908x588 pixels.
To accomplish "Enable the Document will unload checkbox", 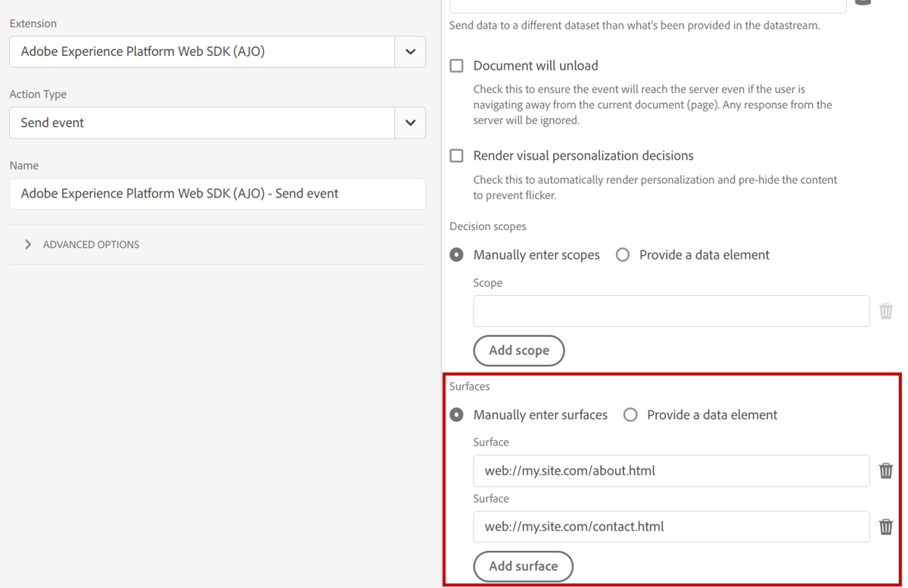I will [456, 66].
